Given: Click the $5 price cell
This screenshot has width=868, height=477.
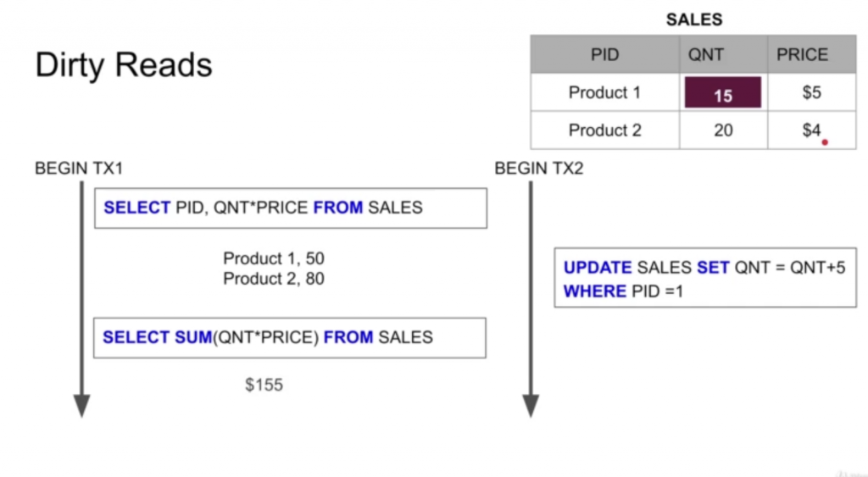Looking at the screenshot, I should point(812,92).
